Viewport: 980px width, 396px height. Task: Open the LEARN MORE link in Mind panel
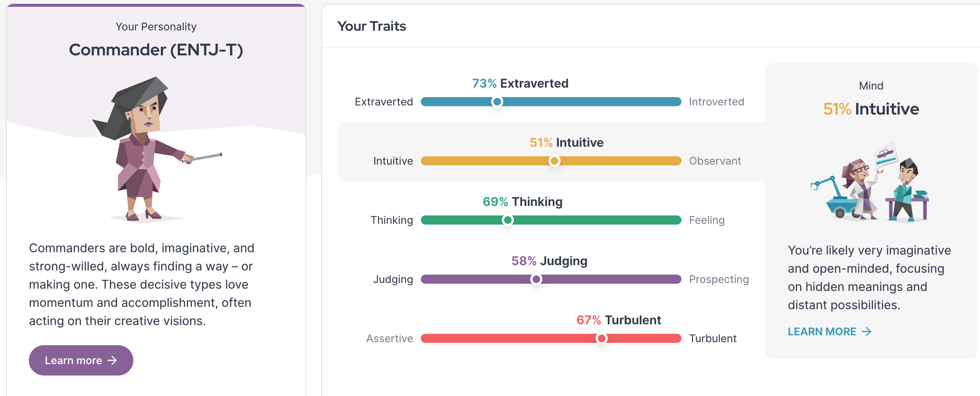(829, 332)
